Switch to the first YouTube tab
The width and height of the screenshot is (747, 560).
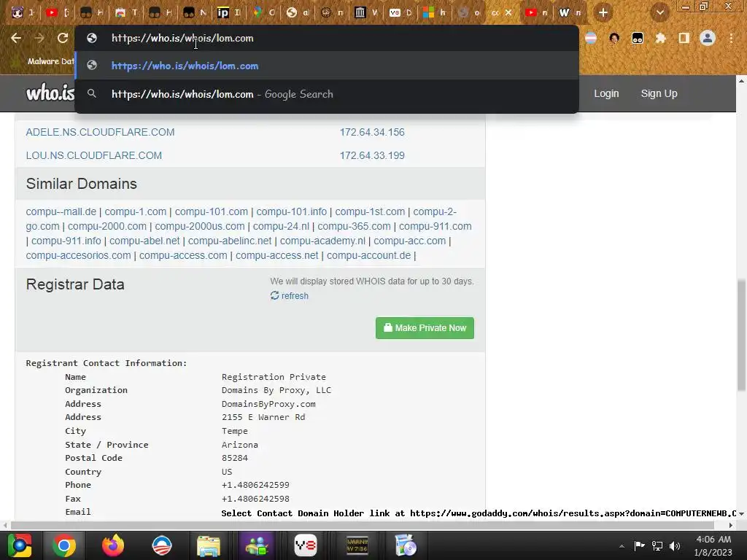click(57, 13)
